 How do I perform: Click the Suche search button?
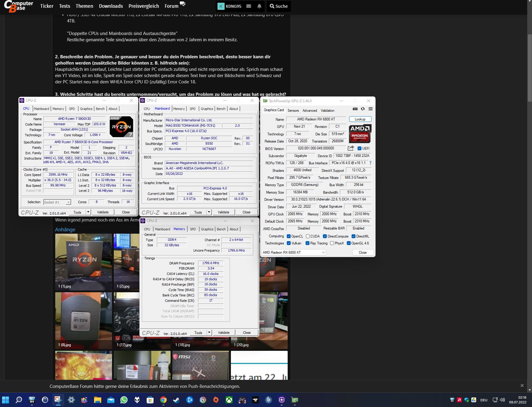(x=279, y=6)
